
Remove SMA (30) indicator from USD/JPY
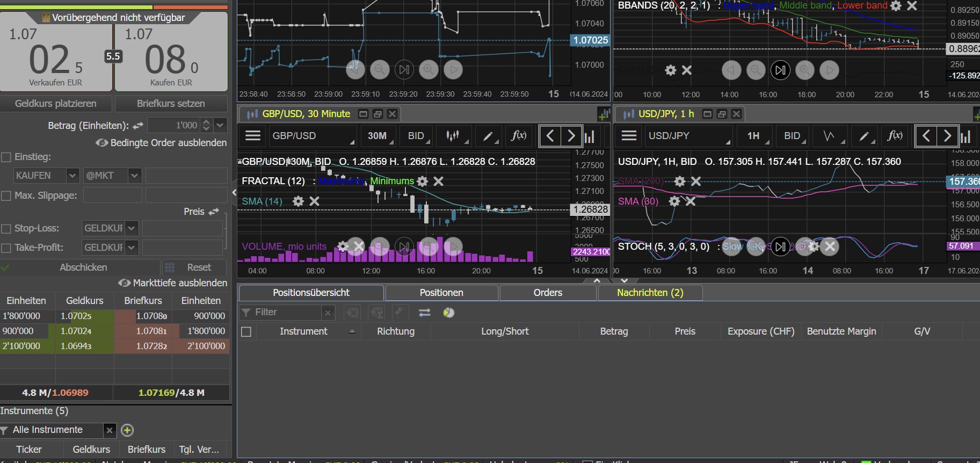point(691,201)
